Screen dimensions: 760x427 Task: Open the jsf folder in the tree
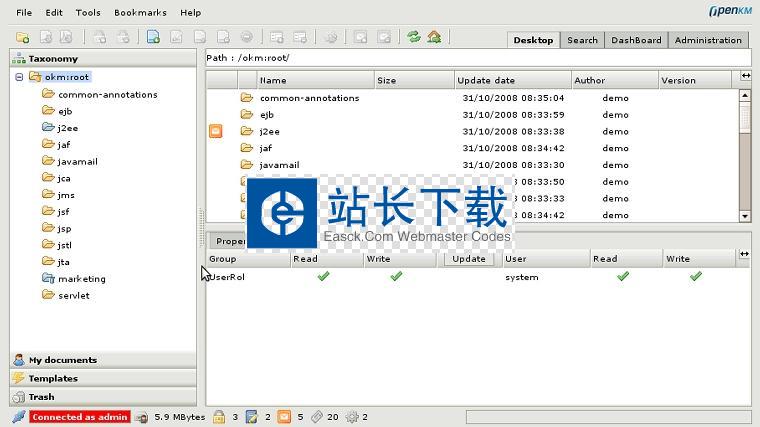(x=63, y=212)
